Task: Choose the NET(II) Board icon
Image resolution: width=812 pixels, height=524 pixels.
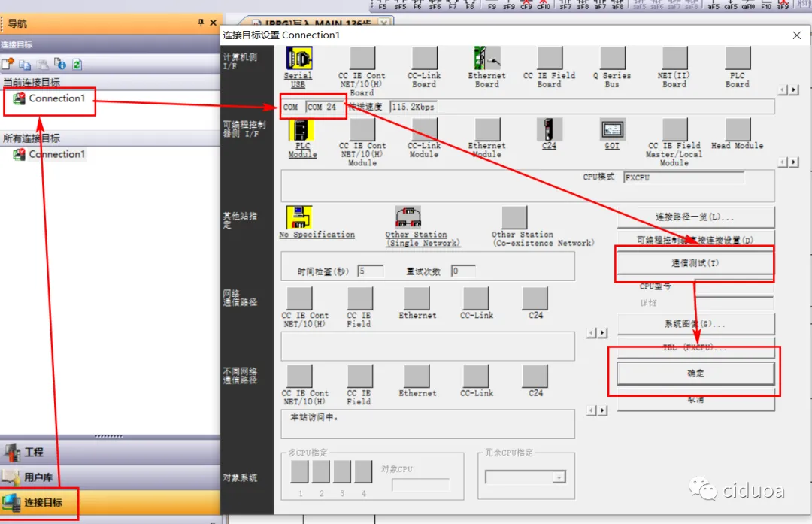Action: [674, 59]
